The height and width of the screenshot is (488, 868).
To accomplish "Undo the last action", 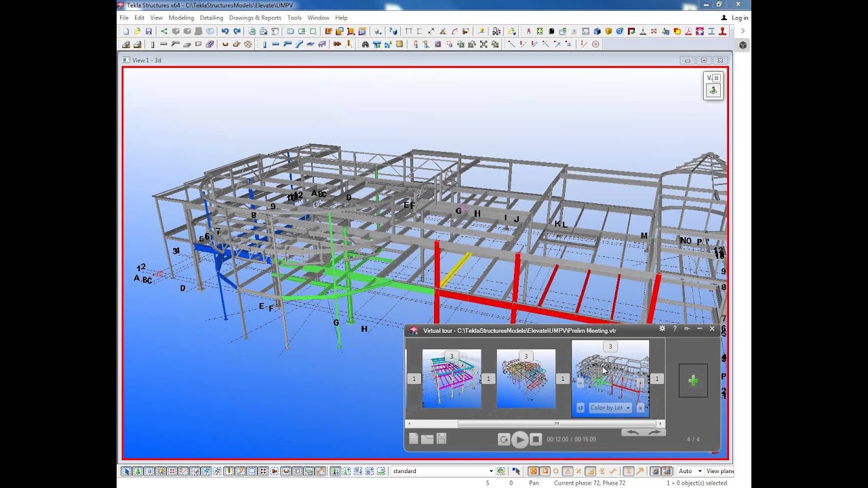I will coord(225,31).
